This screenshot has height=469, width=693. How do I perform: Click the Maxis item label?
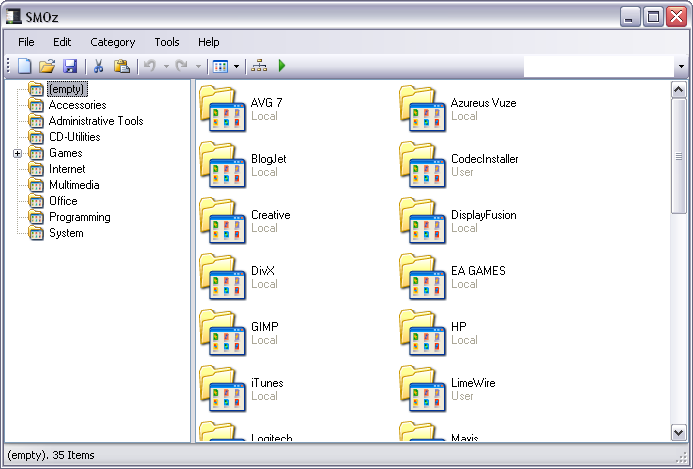click(x=465, y=438)
